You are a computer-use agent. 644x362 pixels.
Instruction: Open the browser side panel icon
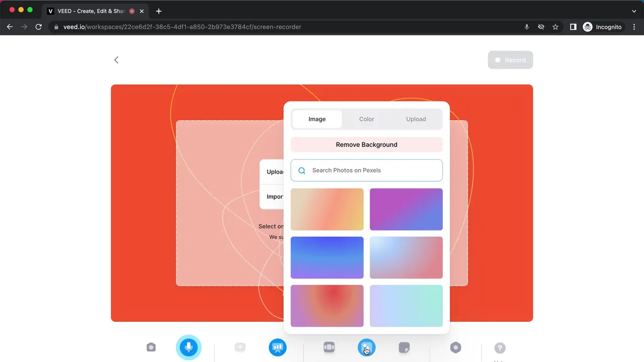pos(573,27)
